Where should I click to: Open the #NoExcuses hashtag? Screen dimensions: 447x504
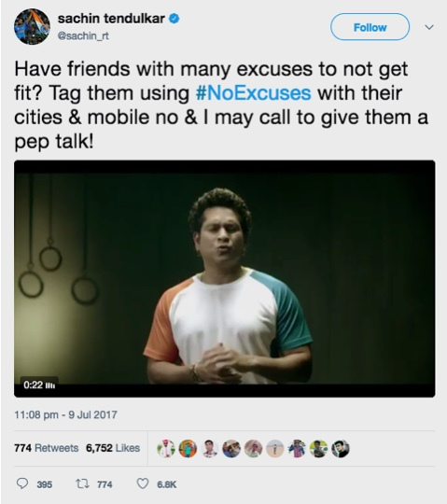pos(253,93)
